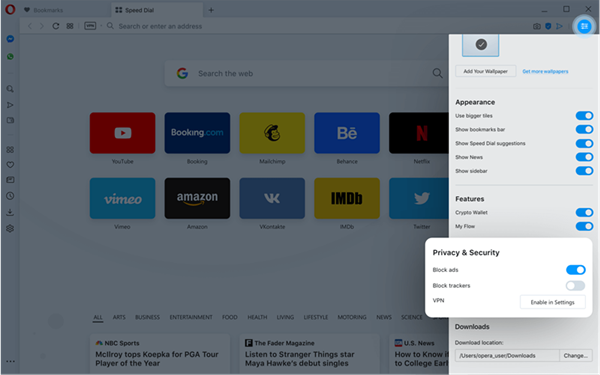Screen dimensions: 600x375
Task: Open Downloads icon in sidebar
Action: pos(10,212)
